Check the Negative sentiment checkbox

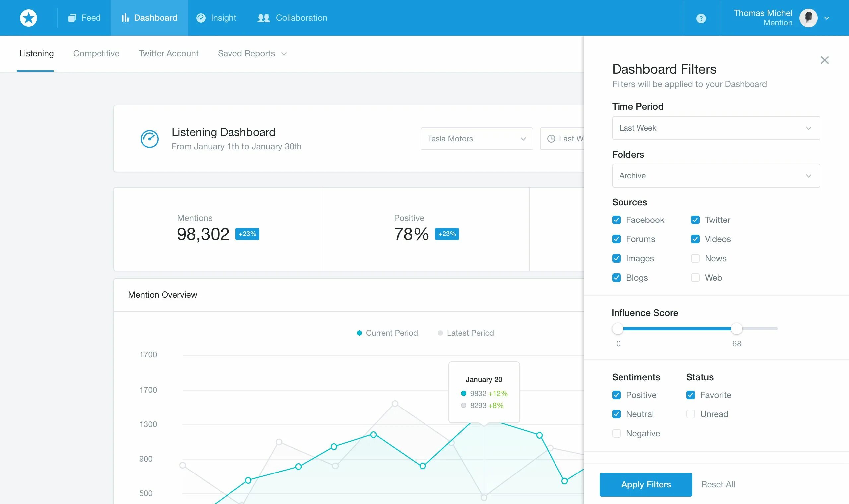click(617, 433)
